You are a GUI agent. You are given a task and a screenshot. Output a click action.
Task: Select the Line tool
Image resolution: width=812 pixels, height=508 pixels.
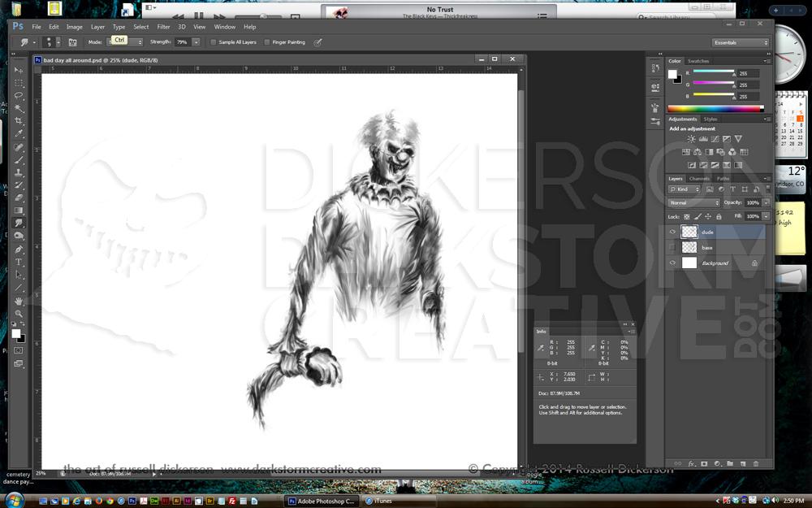[19, 287]
